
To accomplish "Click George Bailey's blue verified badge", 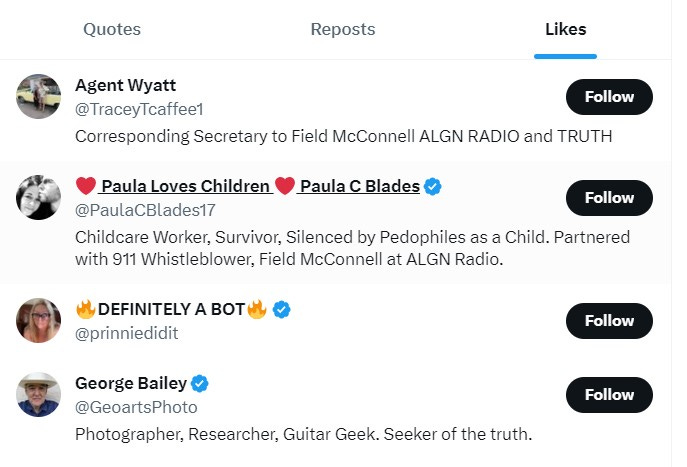I will click(200, 383).
